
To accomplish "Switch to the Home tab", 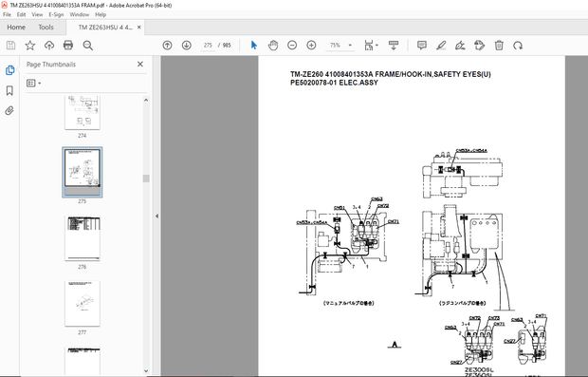I will click(x=16, y=28).
